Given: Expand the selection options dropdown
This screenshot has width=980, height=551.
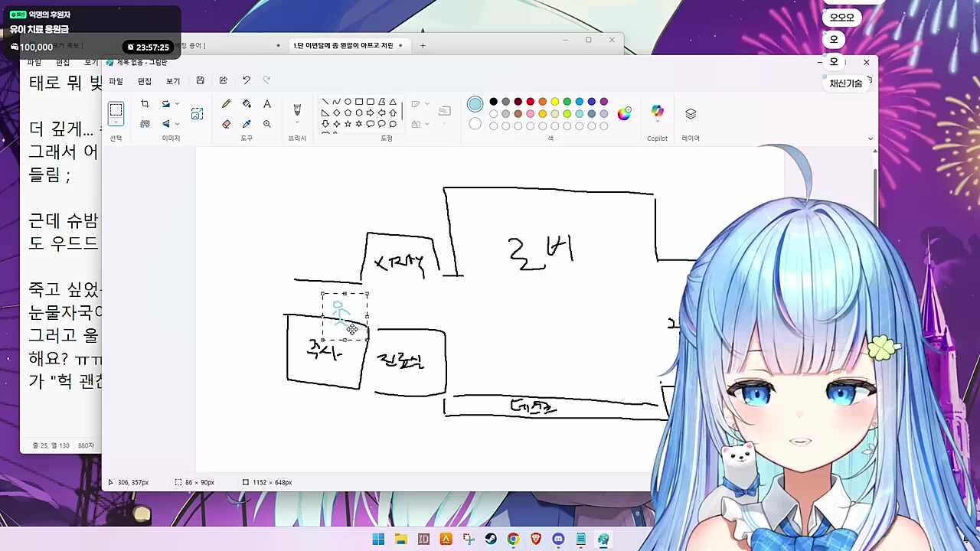Looking at the screenshot, I should [116, 122].
